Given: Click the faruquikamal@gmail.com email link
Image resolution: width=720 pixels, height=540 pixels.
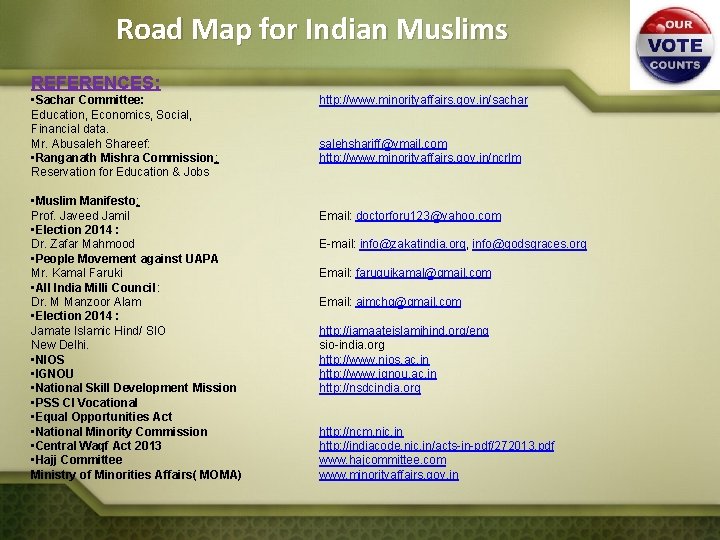Looking at the screenshot, I should coord(423,273).
